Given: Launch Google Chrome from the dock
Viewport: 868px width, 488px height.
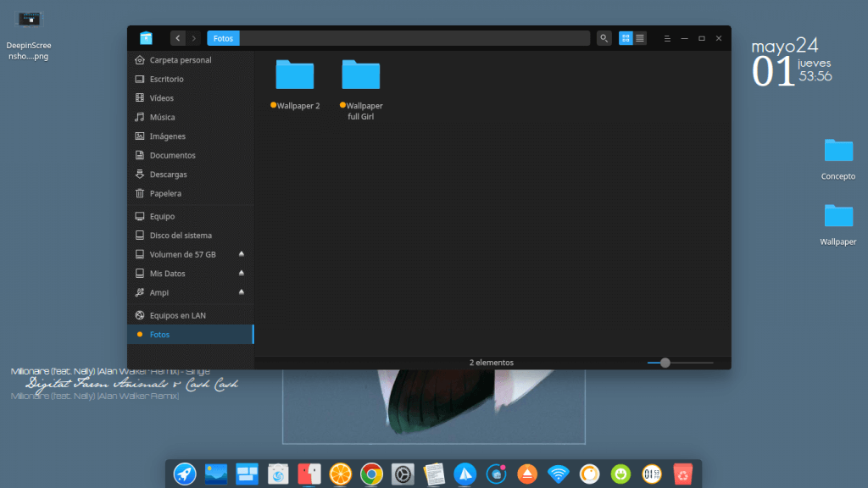Looking at the screenshot, I should pyautogui.click(x=370, y=474).
